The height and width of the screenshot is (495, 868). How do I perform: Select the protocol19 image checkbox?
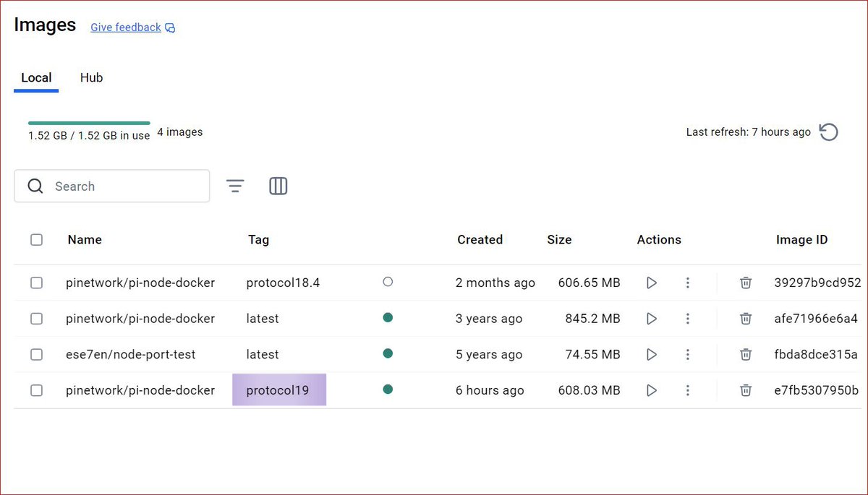pos(37,390)
